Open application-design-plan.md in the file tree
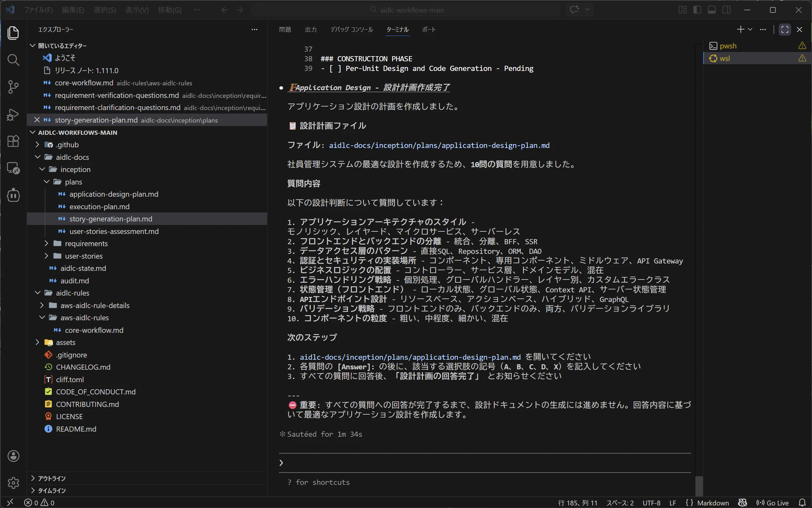This screenshot has height=508, width=812. 114,194
